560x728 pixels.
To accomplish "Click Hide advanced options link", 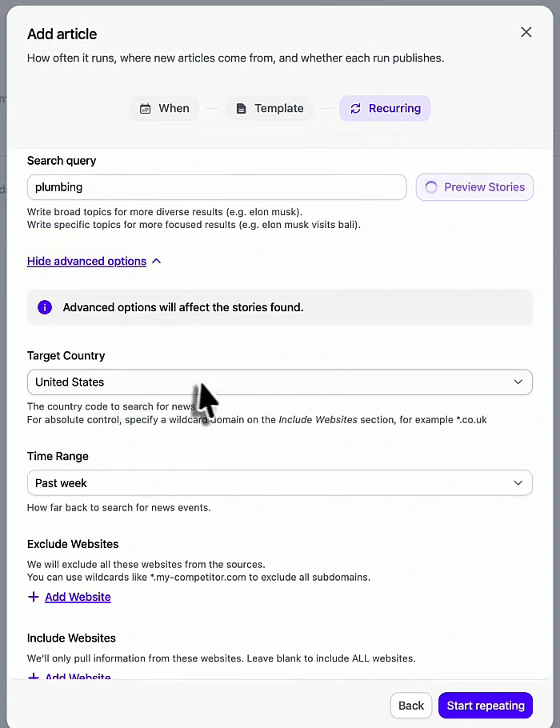I will (x=87, y=261).
